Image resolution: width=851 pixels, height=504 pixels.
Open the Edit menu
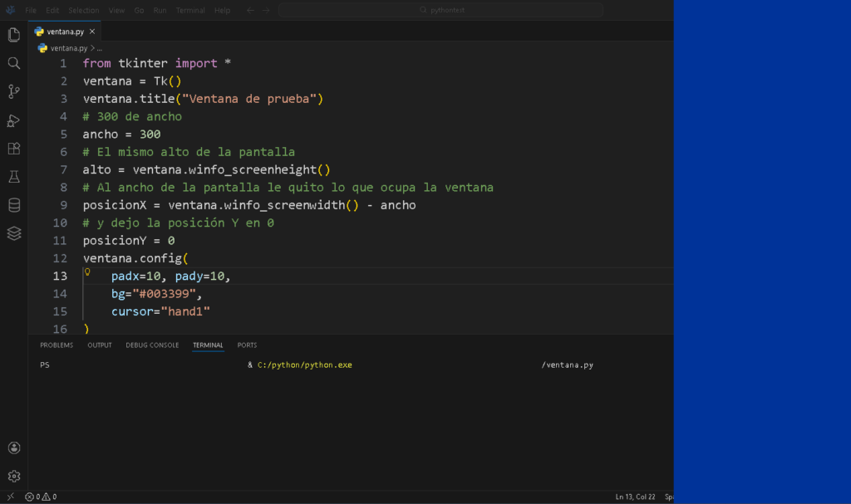52,10
